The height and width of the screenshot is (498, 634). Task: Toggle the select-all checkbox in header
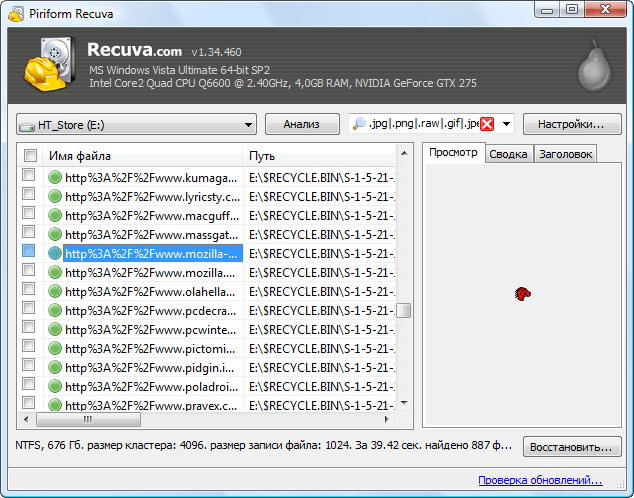[30, 155]
